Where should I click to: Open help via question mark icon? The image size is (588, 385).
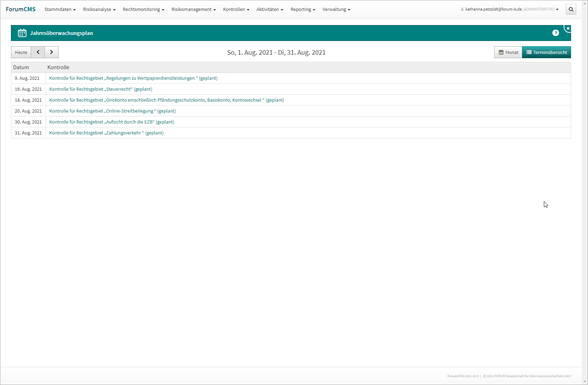tap(556, 33)
